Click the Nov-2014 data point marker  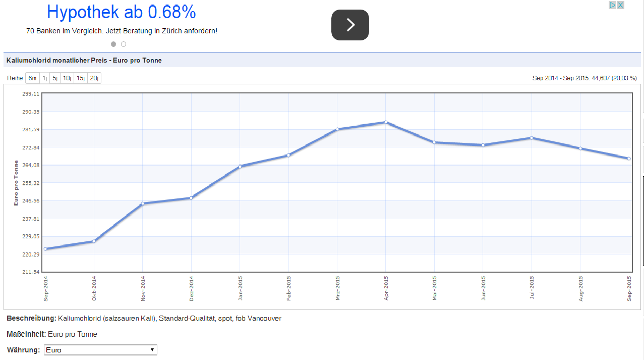coord(143,203)
